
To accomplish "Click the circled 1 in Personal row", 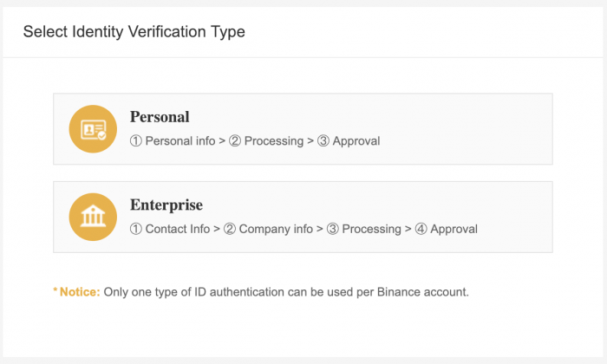I will (x=136, y=140).
